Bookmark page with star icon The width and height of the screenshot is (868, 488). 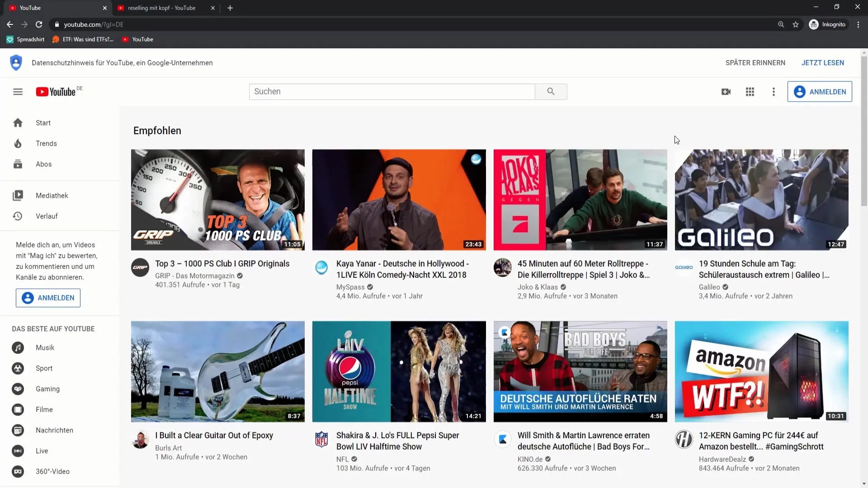tap(796, 24)
